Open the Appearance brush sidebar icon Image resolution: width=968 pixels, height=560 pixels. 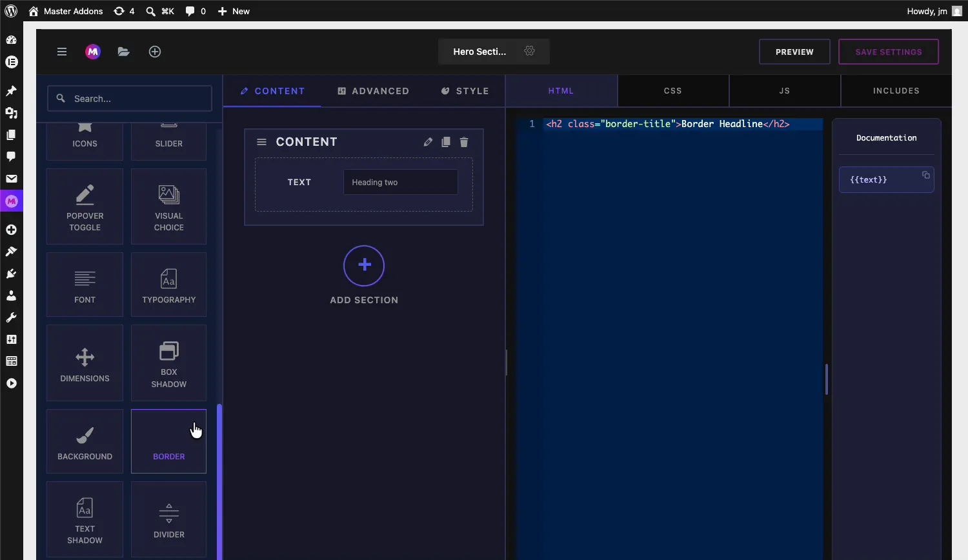[11, 252]
